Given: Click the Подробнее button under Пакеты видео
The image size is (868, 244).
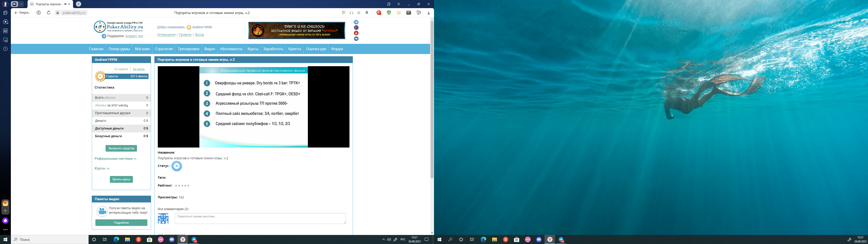Looking at the screenshot, I should [121, 223].
